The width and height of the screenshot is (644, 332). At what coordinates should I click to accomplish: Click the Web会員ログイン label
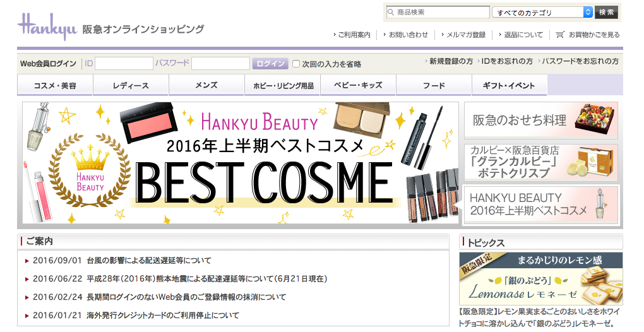[x=48, y=64]
